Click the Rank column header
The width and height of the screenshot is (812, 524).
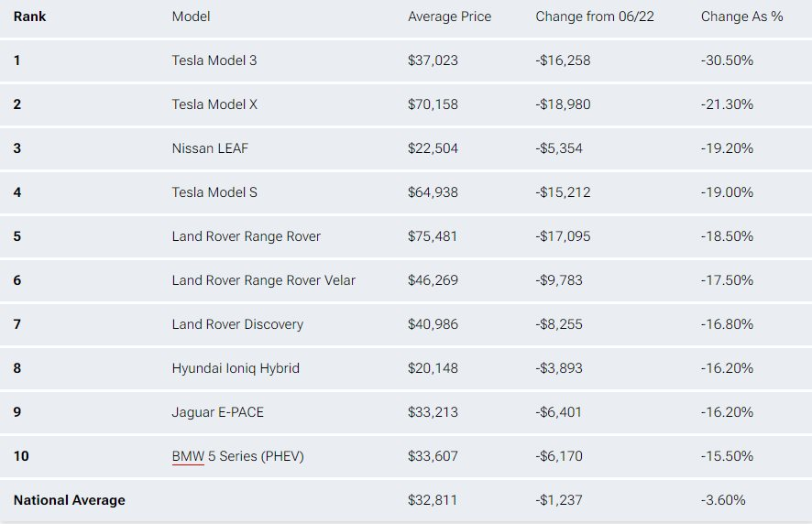(29, 16)
